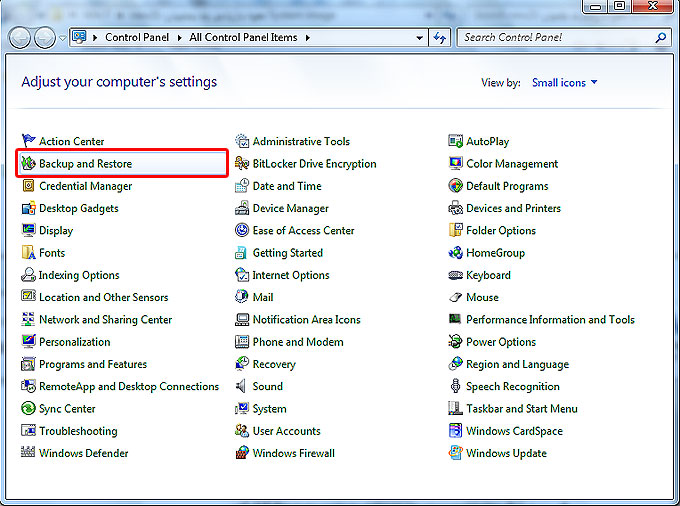Open the Folder Options icon
The width and height of the screenshot is (680, 506).
pyautogui.click(x=456, y=231)
